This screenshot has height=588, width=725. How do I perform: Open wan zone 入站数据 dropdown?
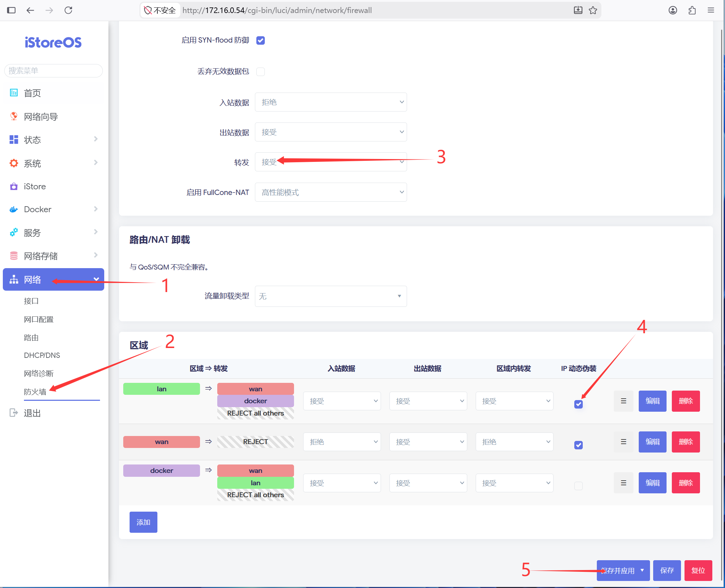coord(342,442)
